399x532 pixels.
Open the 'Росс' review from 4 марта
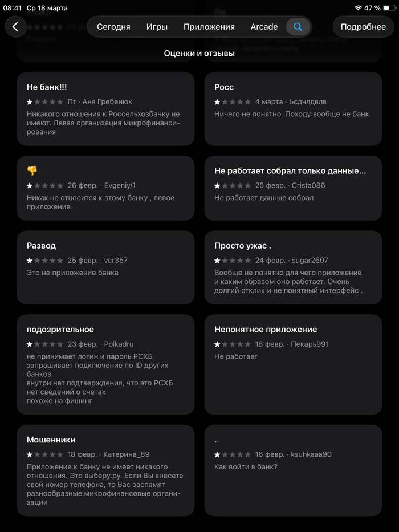pos(293,109)
